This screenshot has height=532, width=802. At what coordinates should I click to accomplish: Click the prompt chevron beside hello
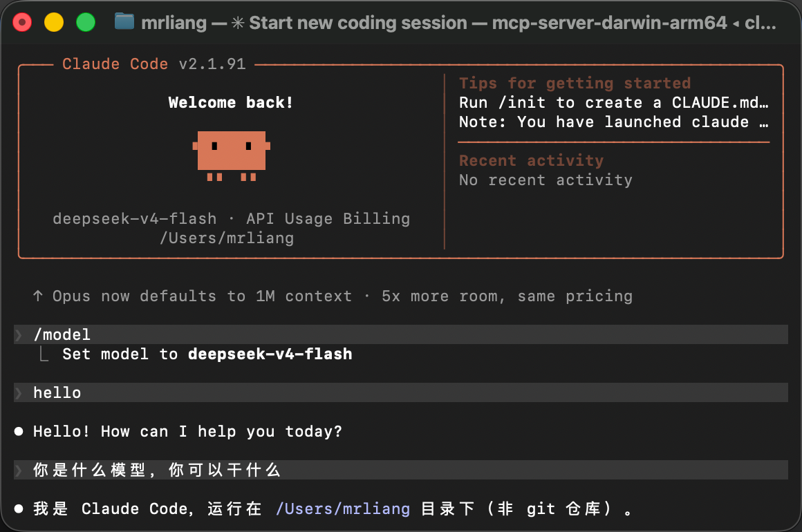(19, 393)
